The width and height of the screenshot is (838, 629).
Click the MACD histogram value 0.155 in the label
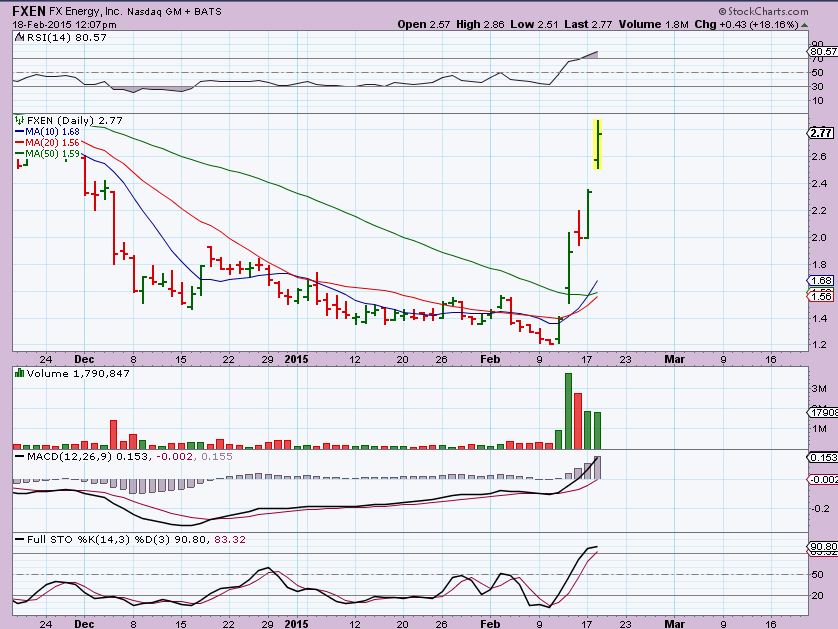(217, 456)
